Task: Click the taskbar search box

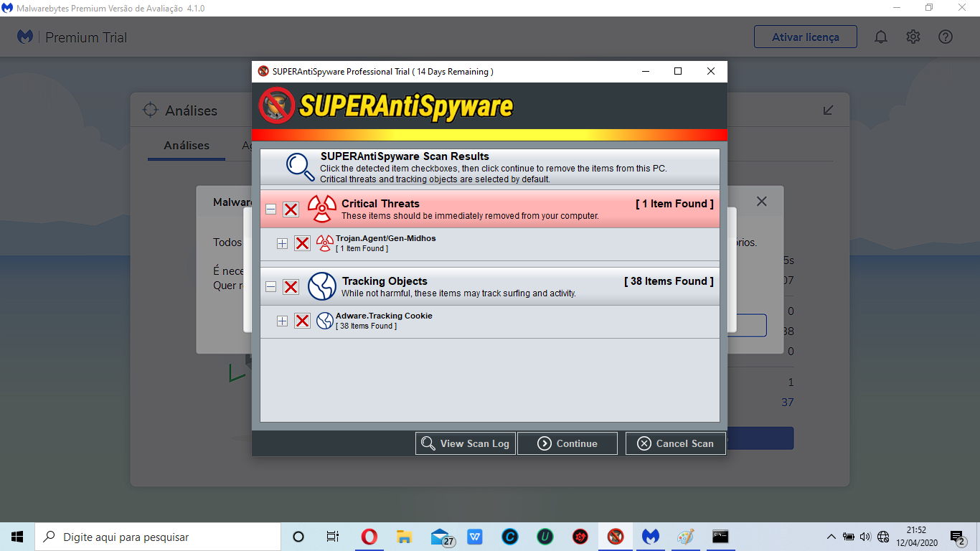Action: point(158,537)
